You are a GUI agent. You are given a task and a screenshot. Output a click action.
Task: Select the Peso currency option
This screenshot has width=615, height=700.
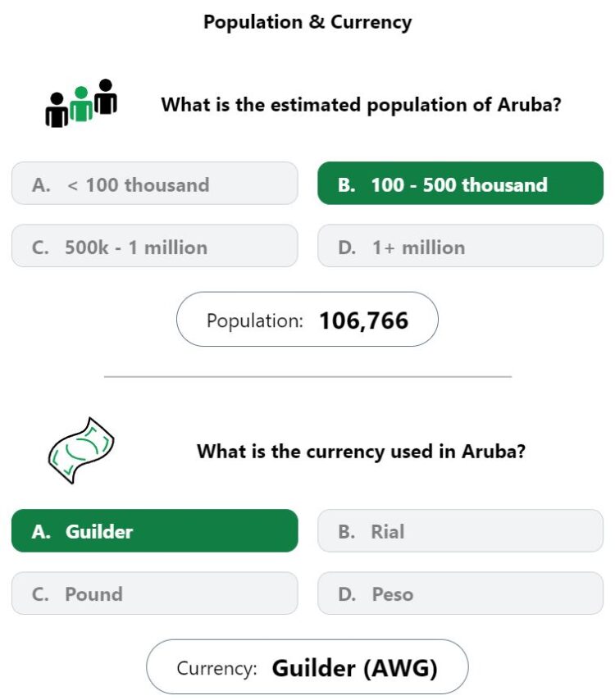coord(460,593)
